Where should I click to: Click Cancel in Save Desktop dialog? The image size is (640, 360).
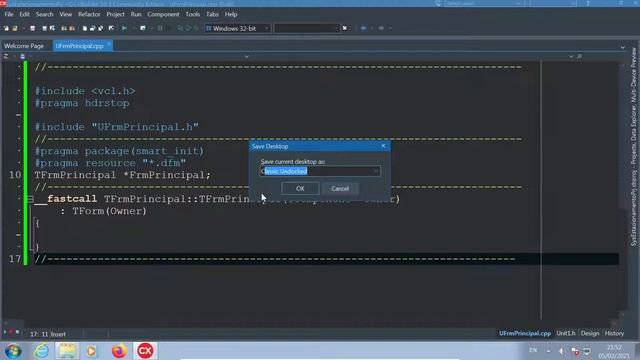click(340, 189)
